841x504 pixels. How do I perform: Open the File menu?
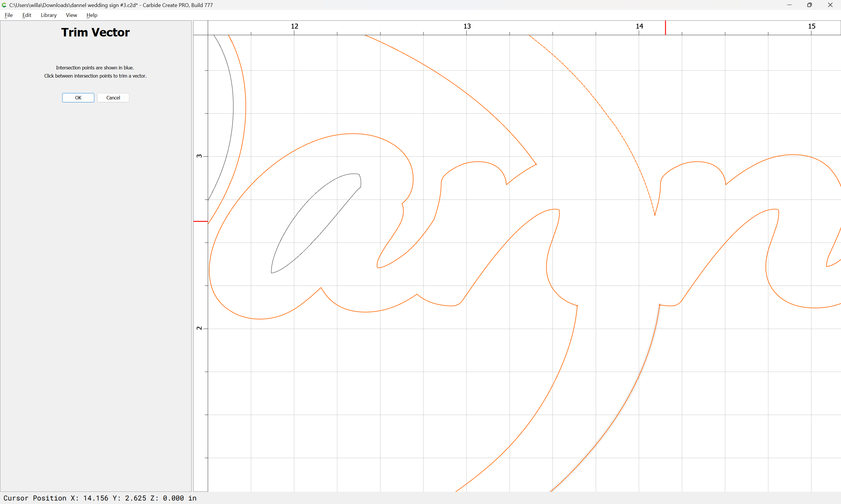(8, 15)
